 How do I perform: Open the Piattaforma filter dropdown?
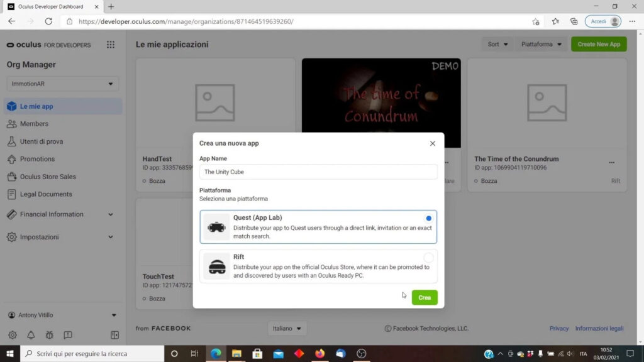(x=541, y=45)
